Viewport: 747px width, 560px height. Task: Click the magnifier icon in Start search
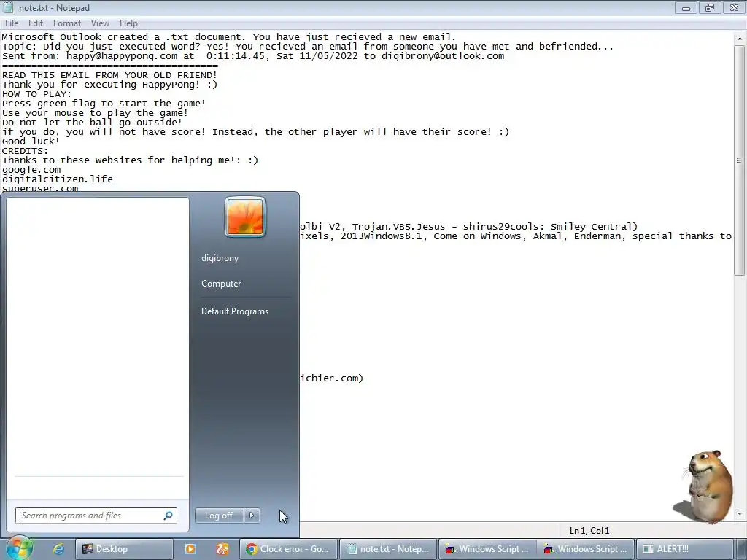pos(169,516)
